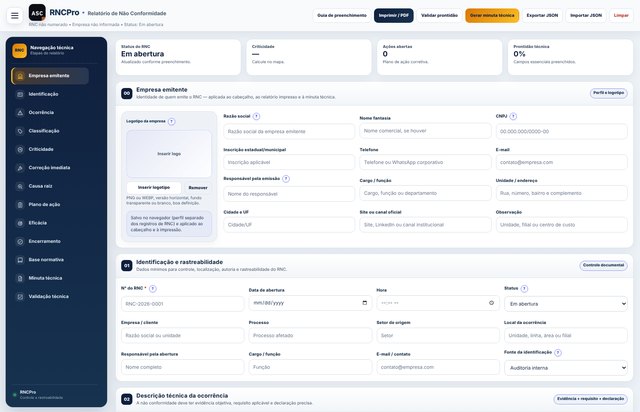Viewport: 640px width, 412px height.
Task: Open the date picker calendar icon
Action: 364,303
